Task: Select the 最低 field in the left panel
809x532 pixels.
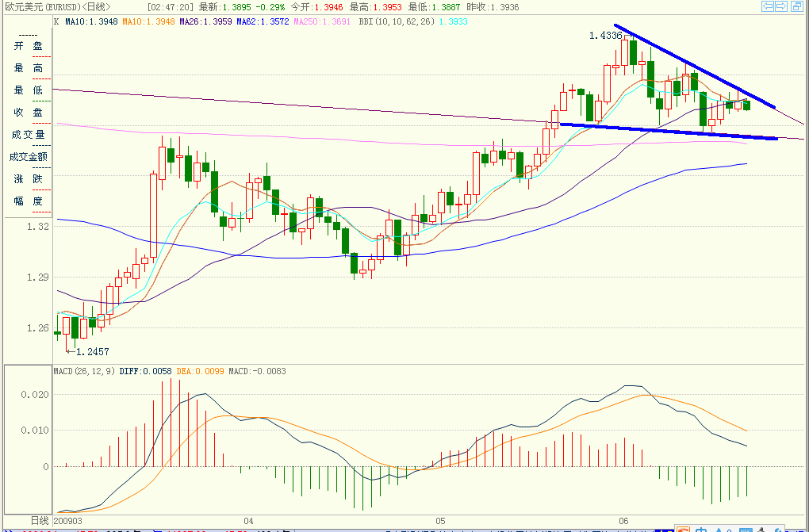Action: pos(28,90)
